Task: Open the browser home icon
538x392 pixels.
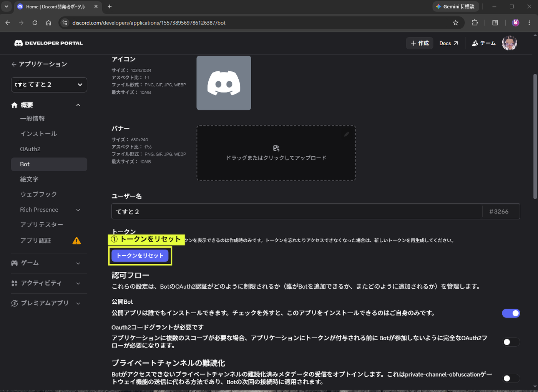Action: click(48, 23)
